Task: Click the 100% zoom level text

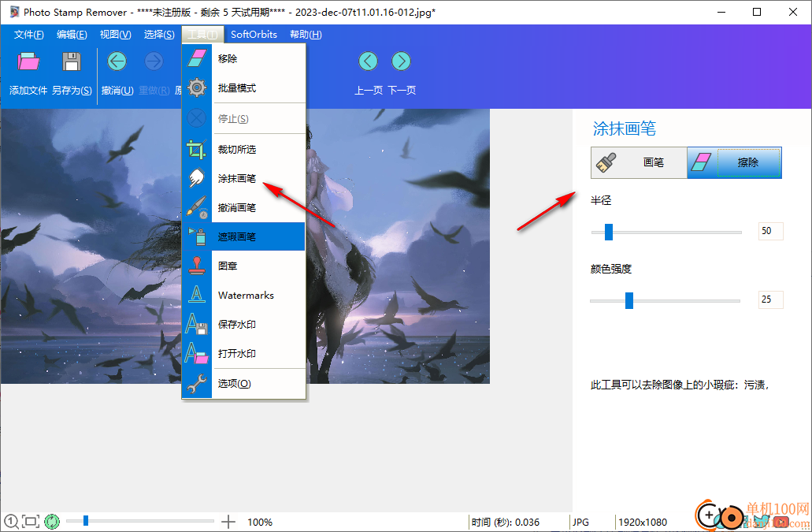Action: click(x=260, y=523)
